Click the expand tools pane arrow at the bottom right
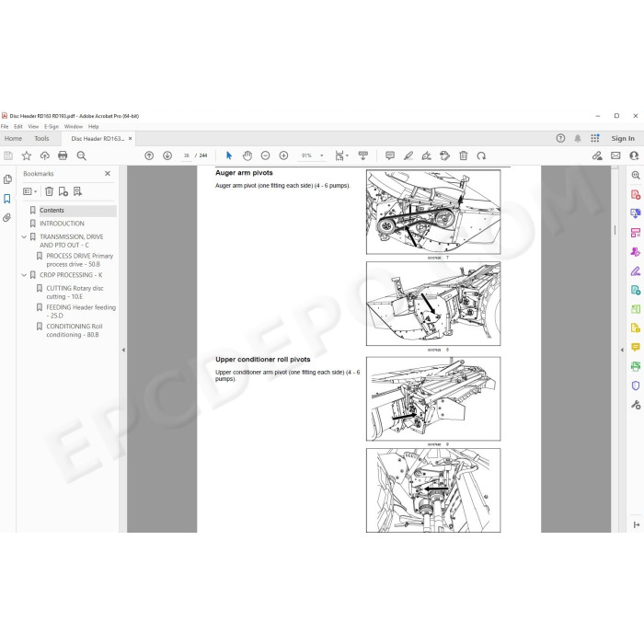The image size is (644, 644). (x=637, y=524)
